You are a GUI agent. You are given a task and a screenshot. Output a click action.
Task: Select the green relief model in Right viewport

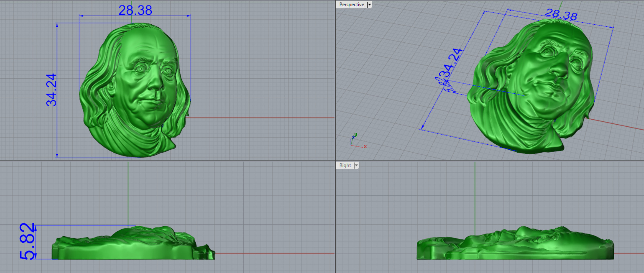tap(515, 243)
